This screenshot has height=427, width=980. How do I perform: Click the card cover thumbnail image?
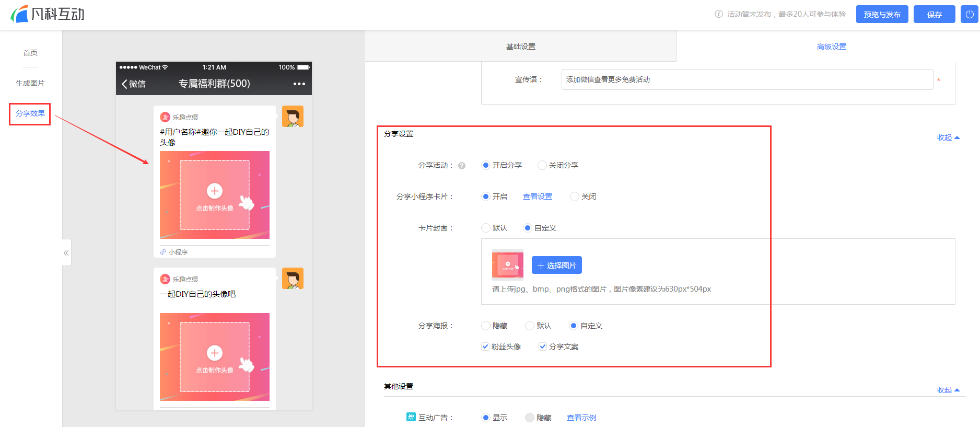click(x=508, y=265)
